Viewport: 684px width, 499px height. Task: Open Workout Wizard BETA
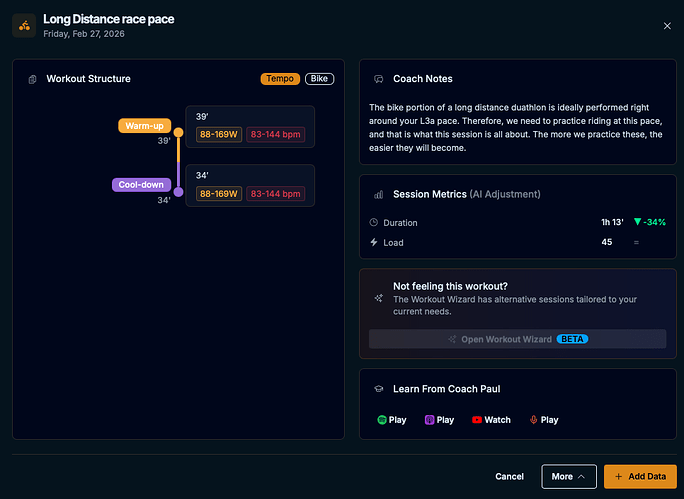[x=517, y=339]
